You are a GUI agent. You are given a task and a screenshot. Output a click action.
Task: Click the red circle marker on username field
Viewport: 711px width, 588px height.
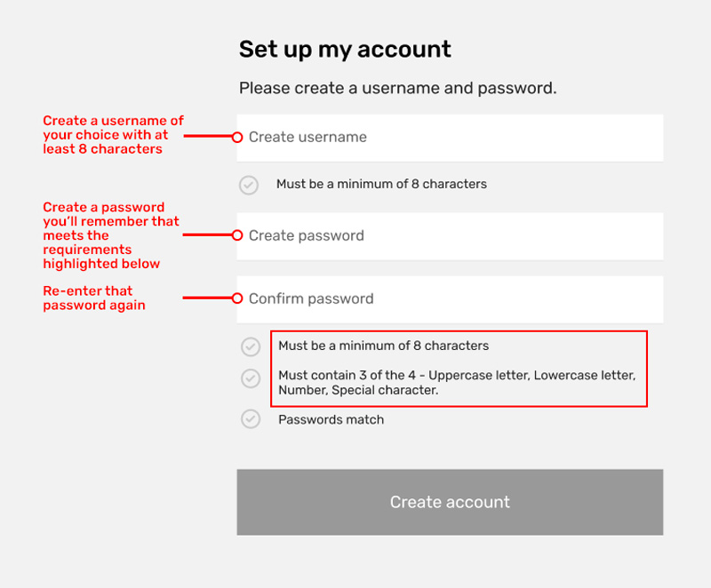(237, 137)
